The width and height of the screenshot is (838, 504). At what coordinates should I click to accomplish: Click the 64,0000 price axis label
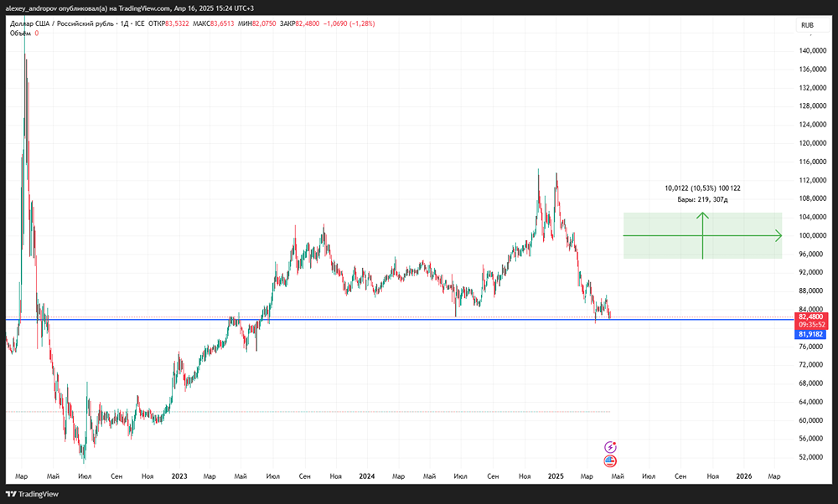[812, 402]
